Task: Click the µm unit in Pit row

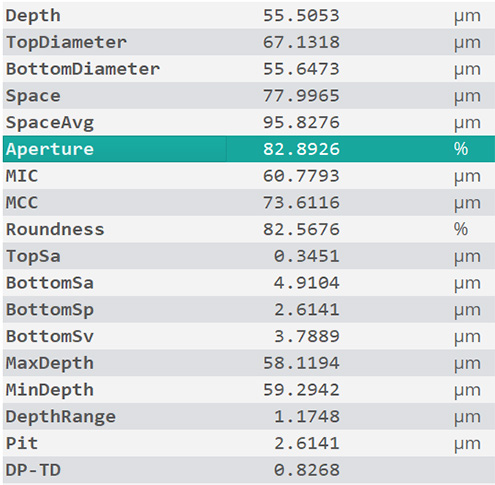Action: tap(467, 445)
